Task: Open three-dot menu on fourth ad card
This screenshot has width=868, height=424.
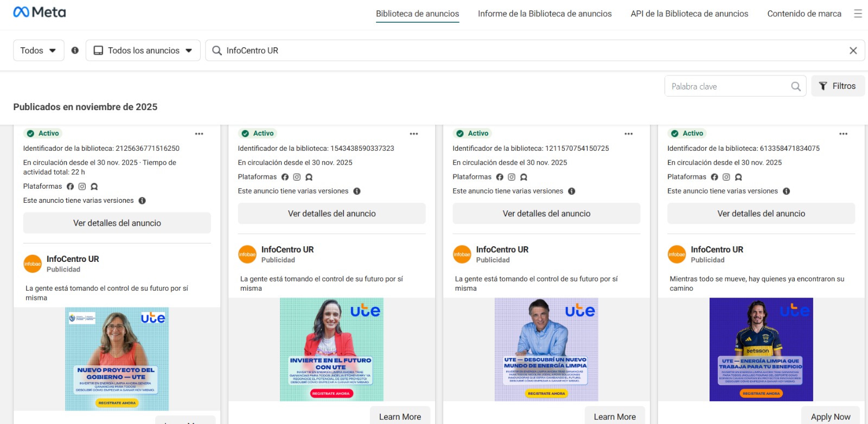Action: pyautogui.click(x=843, y=134)
